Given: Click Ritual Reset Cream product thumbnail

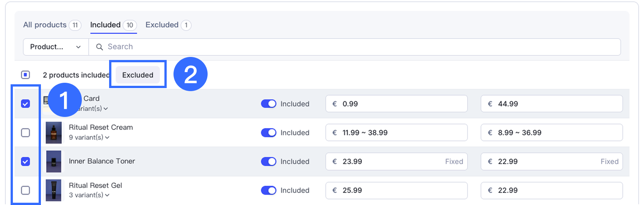Looking at the screenshot, I should click(53, 132).
